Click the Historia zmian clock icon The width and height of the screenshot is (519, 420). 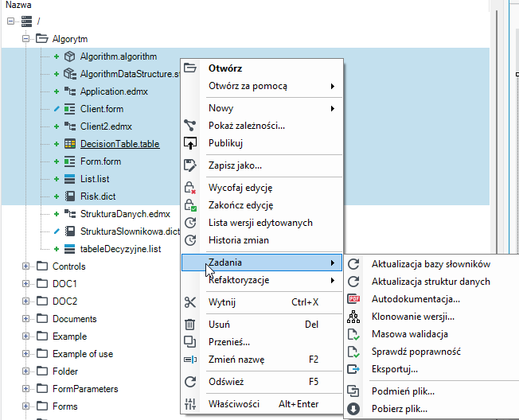coord(190,240)
